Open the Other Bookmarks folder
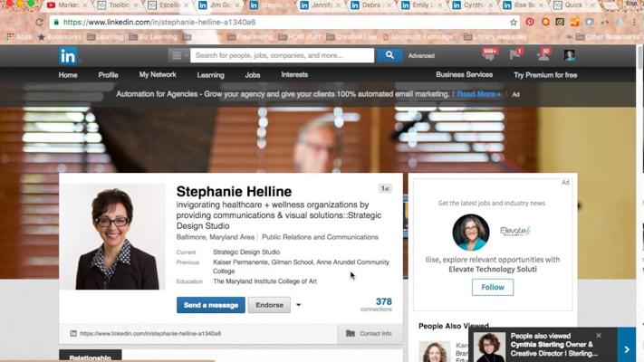This screenshot has width=644, height=362. pyautogui.click(x=607, y=37)
